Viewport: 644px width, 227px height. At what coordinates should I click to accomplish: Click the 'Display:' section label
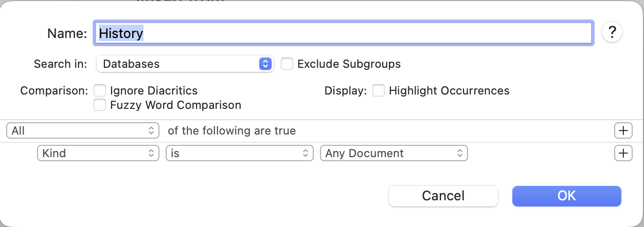click(345, 91)
